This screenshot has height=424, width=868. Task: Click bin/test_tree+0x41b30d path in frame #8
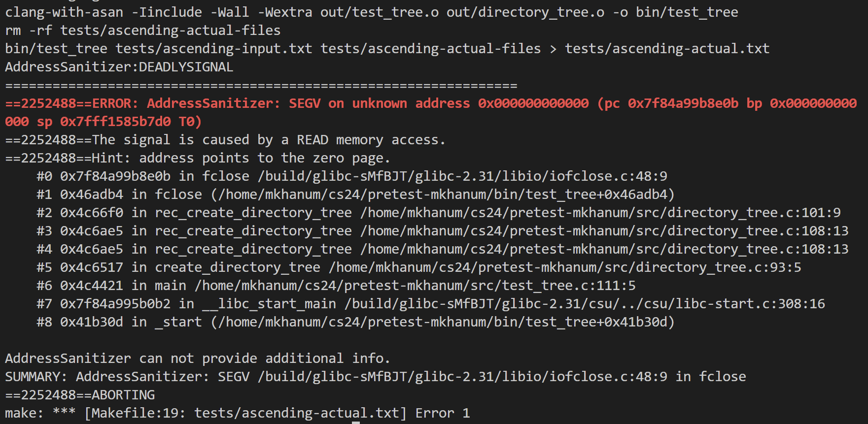click(x=443, y=322)
